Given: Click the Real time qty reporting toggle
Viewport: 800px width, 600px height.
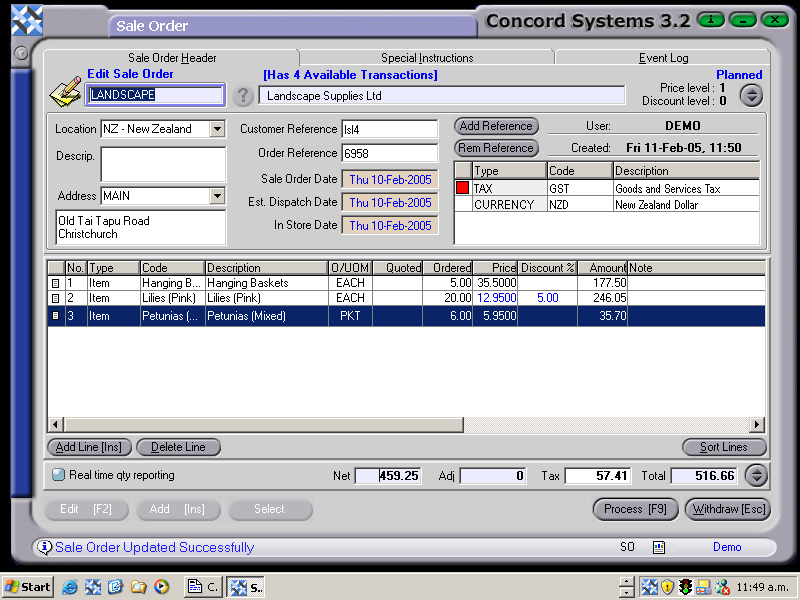Looking at the screenshot, I should [x=58, y=474].
